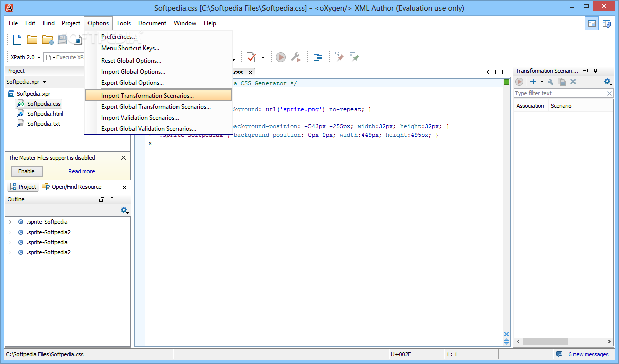Click the Validate red checkmark icon

pos(251,57)
